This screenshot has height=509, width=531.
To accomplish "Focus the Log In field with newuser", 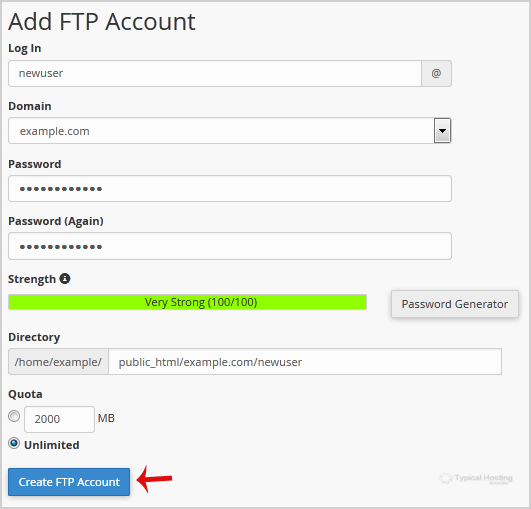I will 215,73.
